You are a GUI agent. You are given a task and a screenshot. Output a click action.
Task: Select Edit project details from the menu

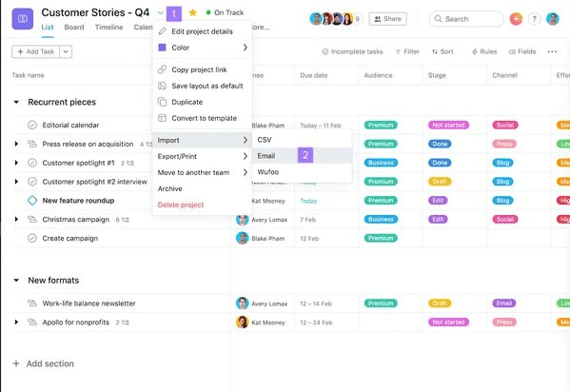point(202,31)
